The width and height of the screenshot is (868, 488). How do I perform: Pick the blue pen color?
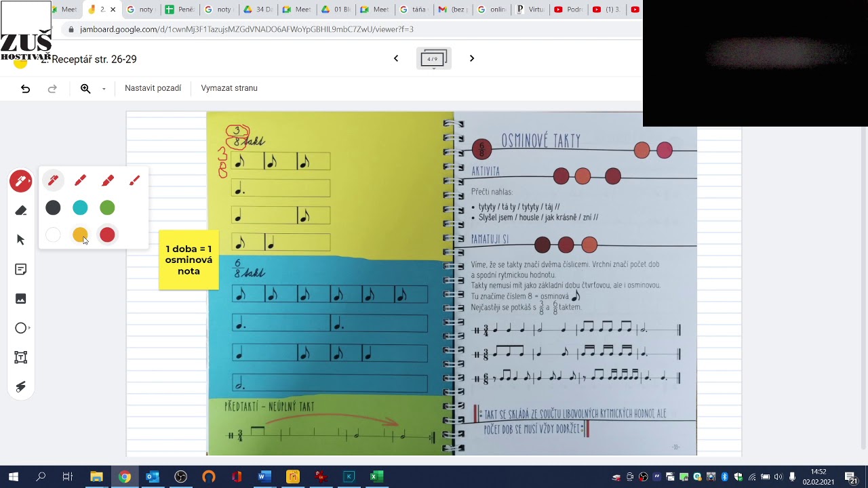[x=80, y=207]
